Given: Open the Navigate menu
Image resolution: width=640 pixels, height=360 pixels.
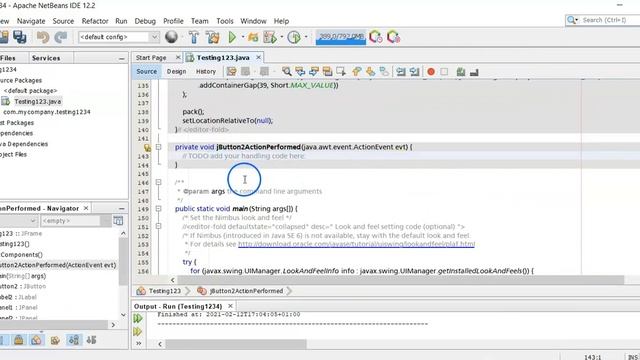Looking at the screenshot, I should pos(31,21).
